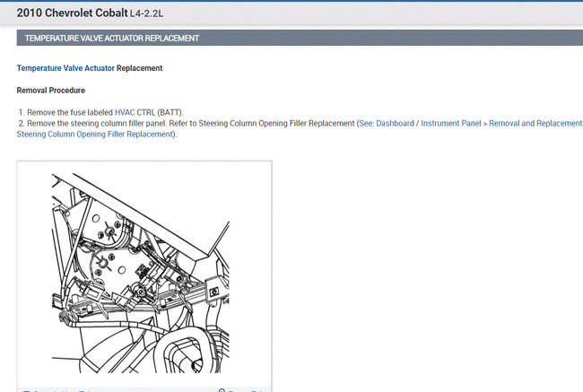Follow the HVAC link in step 1
The image size is (583, 392).
click(x=125, y=112)
